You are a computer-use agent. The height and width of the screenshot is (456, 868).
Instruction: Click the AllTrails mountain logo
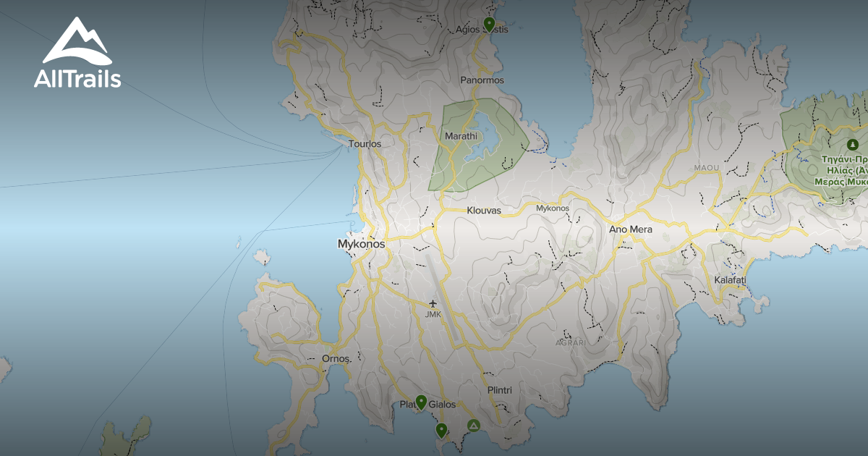click(76, 41)
